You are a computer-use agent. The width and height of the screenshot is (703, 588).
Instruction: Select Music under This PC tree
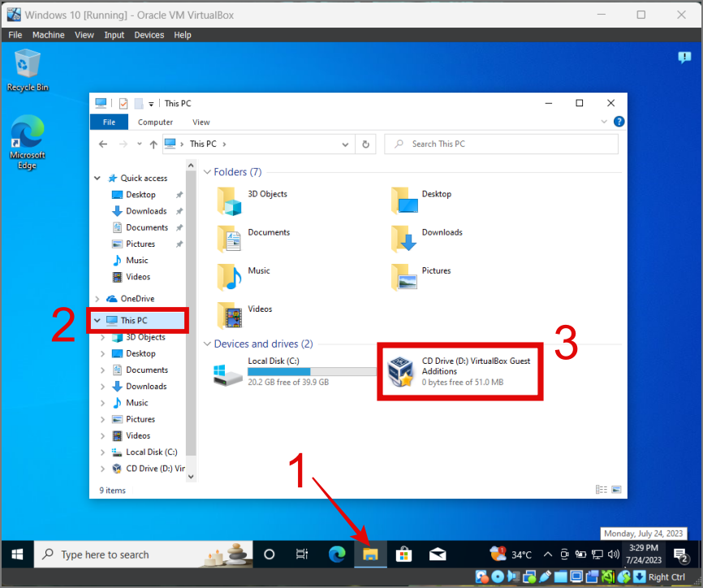pyautogui.click(x=136, y=403)
